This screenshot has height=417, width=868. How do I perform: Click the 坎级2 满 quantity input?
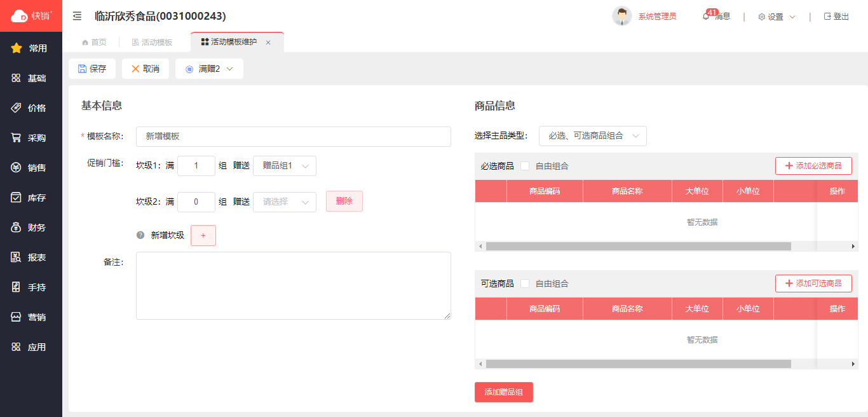(196, 202)
